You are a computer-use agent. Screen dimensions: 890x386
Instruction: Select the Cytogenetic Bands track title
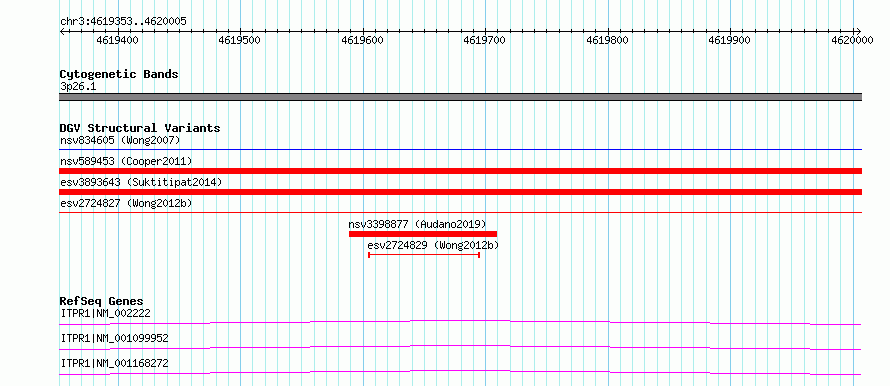[119, 74]
